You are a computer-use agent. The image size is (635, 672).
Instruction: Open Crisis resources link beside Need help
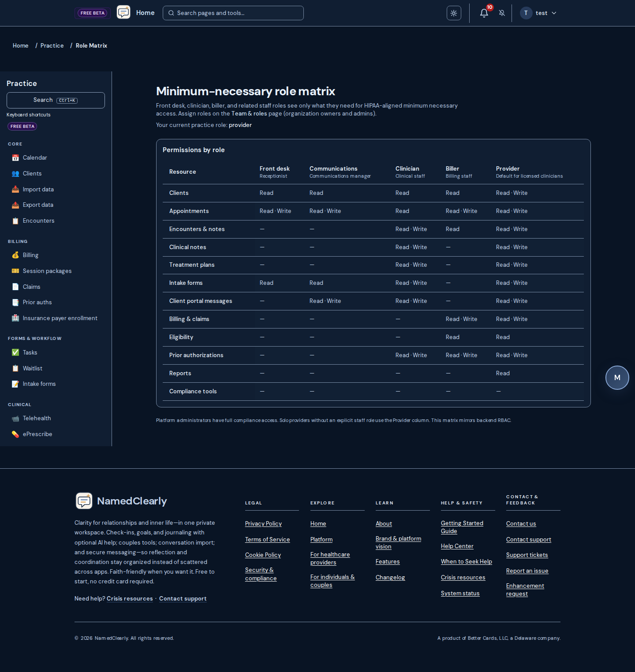(130, 599)
